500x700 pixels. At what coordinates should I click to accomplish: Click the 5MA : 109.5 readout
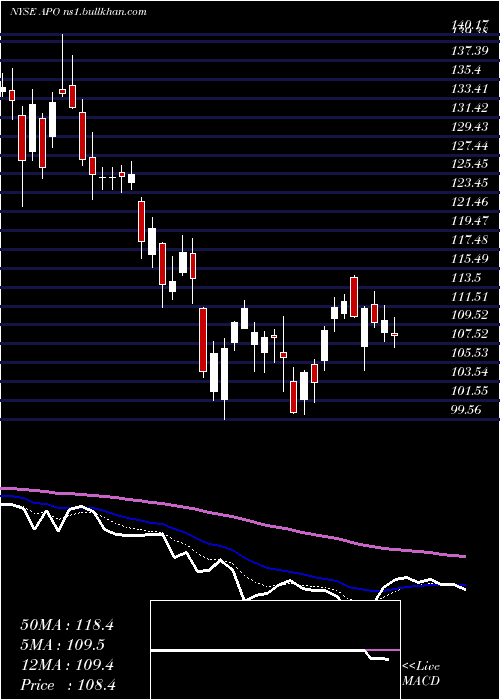coord(62,645)
